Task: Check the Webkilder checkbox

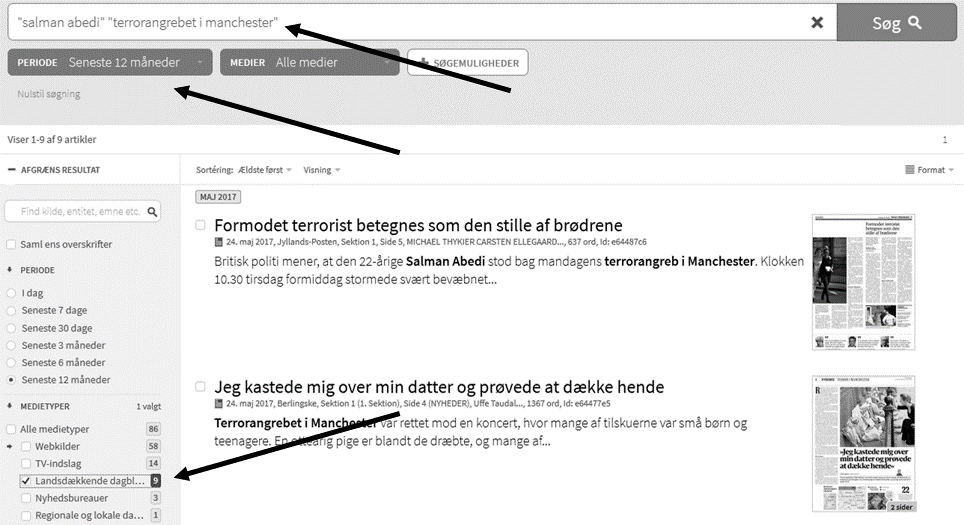Action: (26, 446)
